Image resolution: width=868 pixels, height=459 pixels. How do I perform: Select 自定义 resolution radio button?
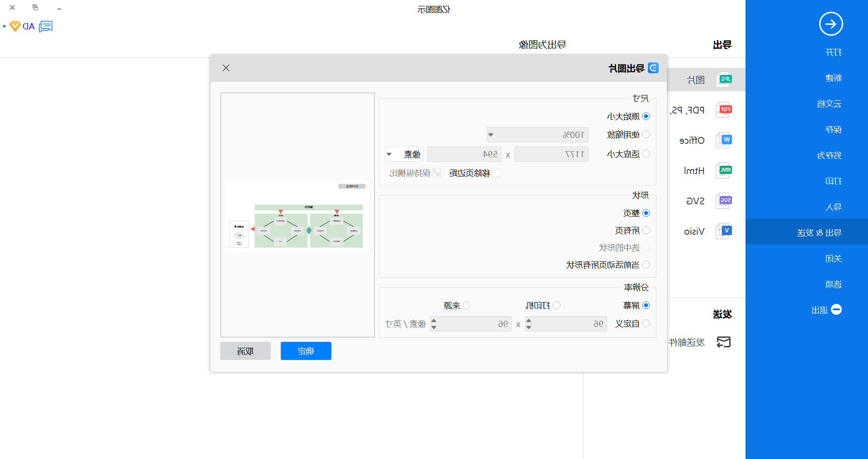click(646, 323)
